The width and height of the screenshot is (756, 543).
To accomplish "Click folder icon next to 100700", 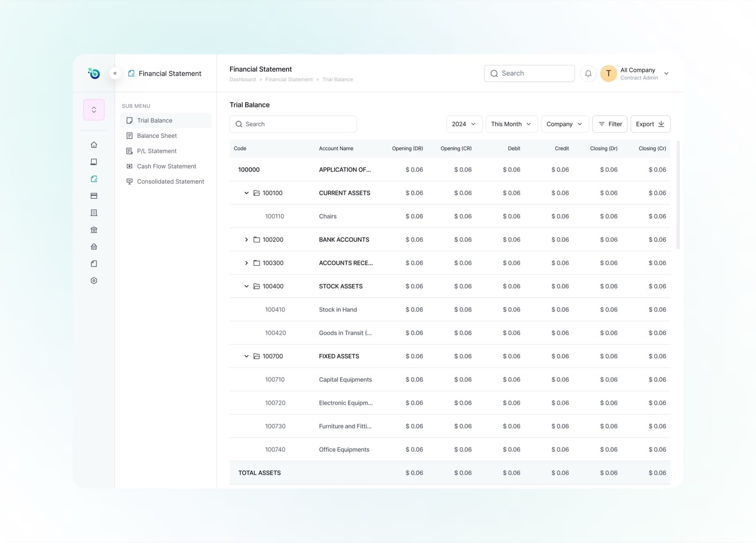I will click(257, 356).
